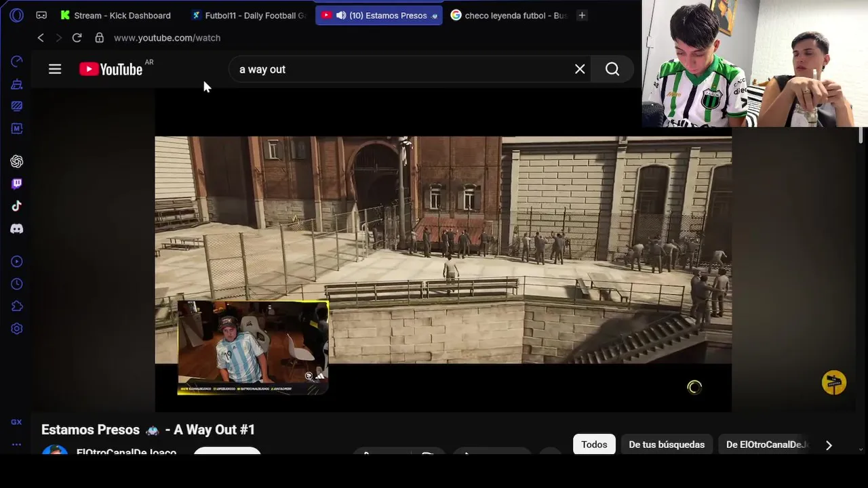Image resolution: width=868 pixels, height=488 pixels.
Task: Open the M-labeled sidebar icon
Action: click(x=17, y=128)
